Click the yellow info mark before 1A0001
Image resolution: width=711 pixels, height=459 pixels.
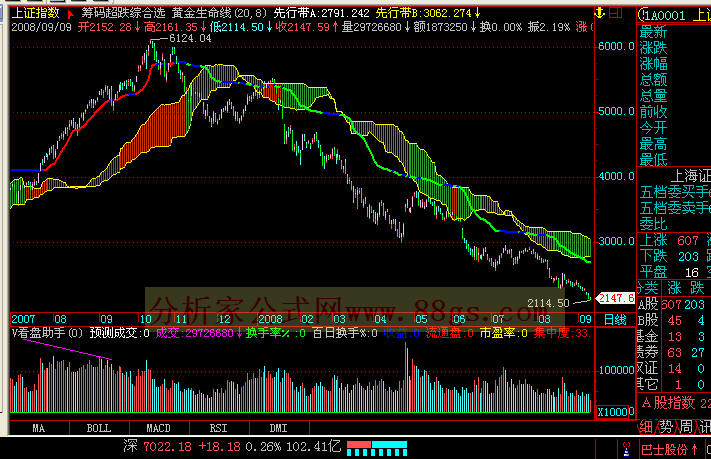(641, 15)
